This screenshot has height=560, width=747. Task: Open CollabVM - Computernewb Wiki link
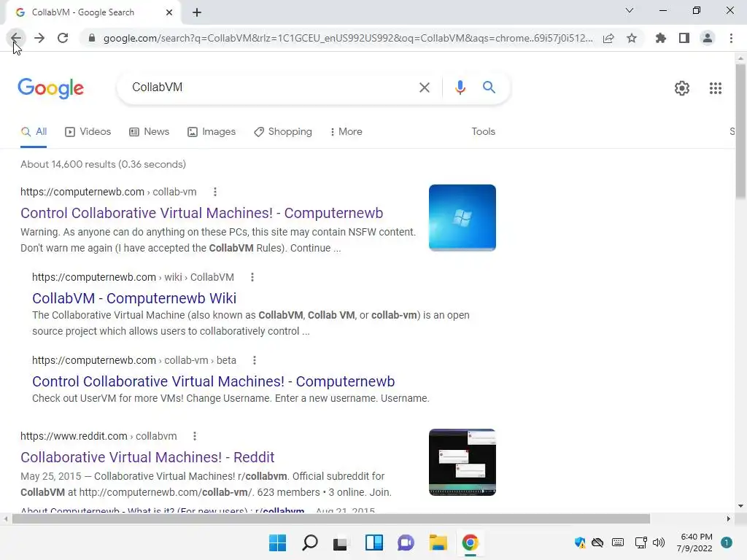point(134,298)
